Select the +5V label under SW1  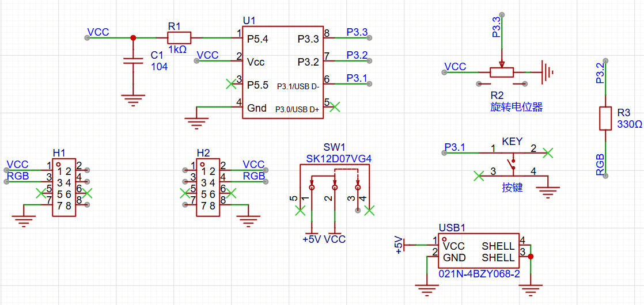click(x=311, y=239)
